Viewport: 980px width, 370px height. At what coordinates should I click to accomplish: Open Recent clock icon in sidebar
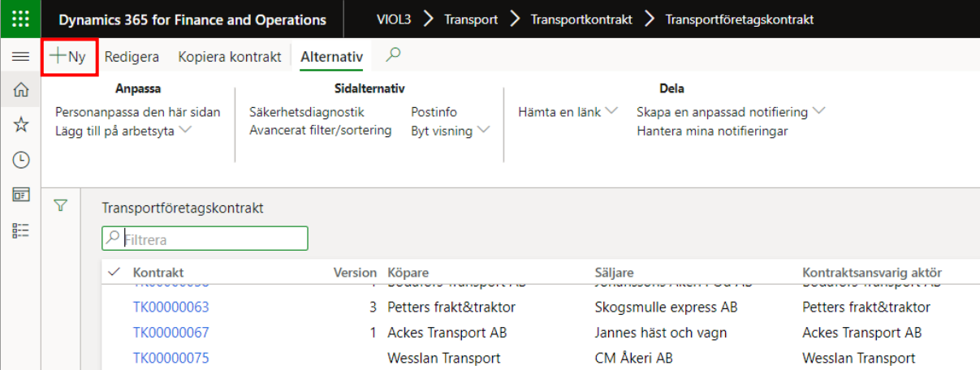pos(21,160)
